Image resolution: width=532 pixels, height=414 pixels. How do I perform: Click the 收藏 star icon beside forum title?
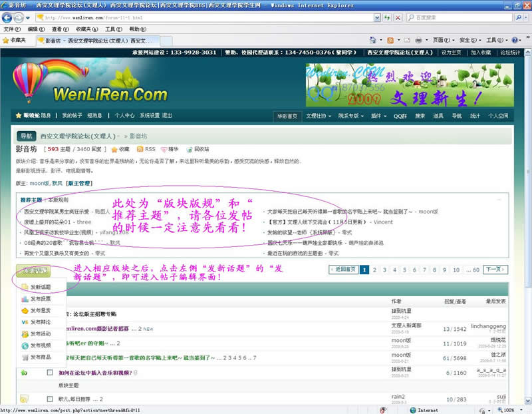coord(114,150)
